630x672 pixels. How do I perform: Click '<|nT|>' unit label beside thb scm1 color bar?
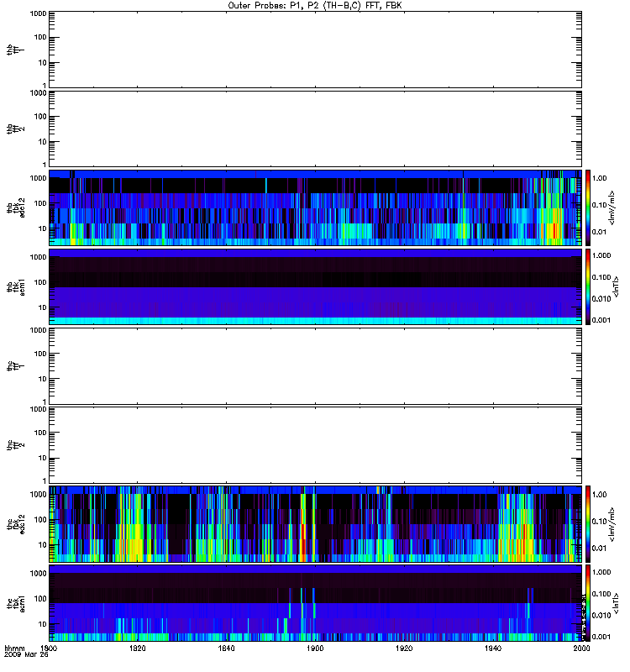tap(616, 286)
